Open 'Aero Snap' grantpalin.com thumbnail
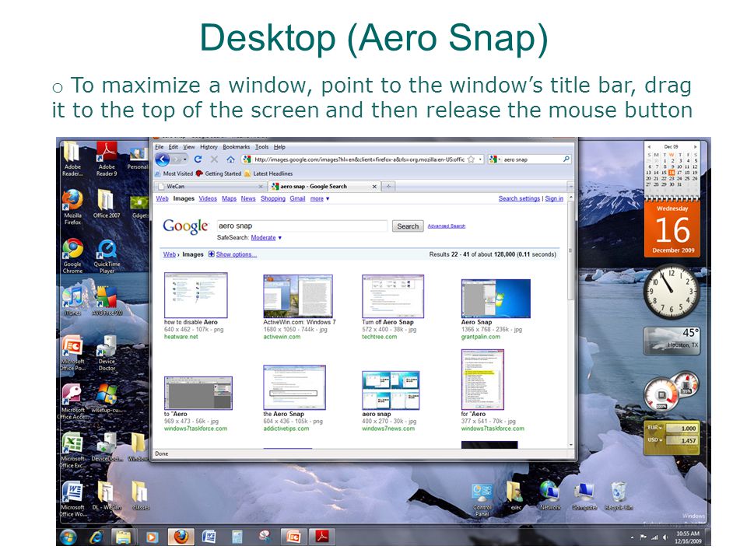The width and height of the screenshot is (747, 560). [496, 299]
